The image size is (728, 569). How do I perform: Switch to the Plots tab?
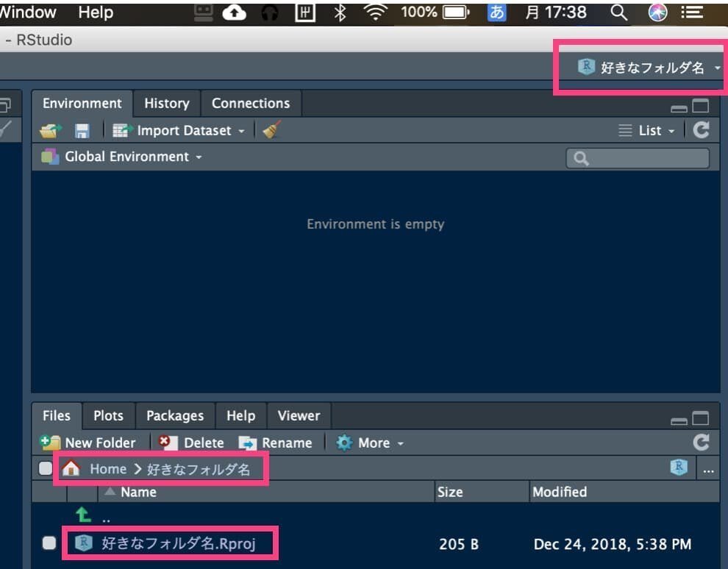click(x=109, y=415)
